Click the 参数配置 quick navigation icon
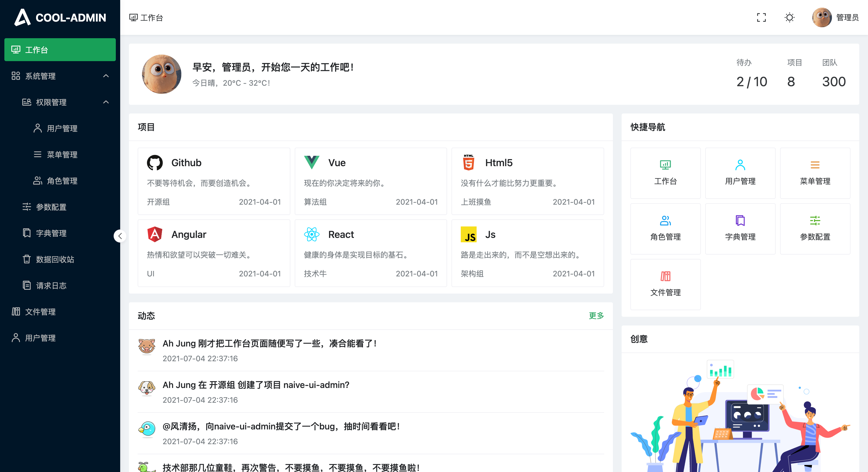The height and width of the screenshot is (472, 868). coord(815,229)
